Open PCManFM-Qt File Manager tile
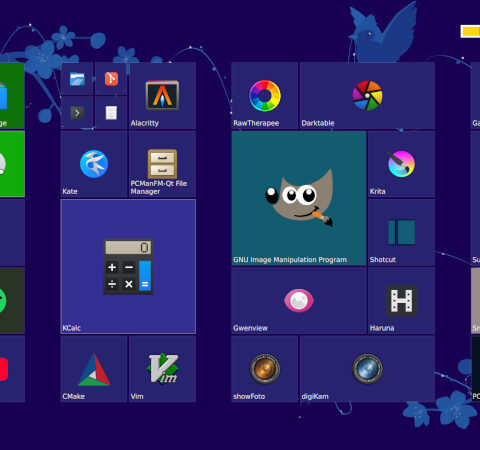480x450 pixels. click(162, 164)
